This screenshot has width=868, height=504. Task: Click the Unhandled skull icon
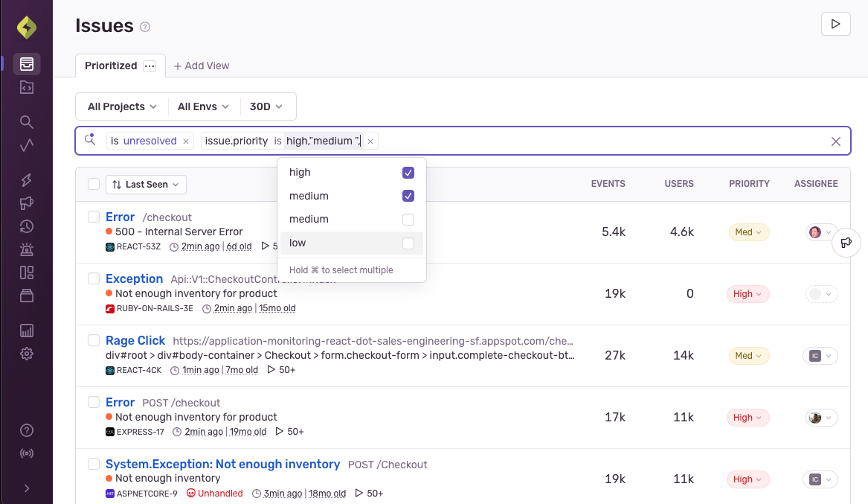pos(191,494)
